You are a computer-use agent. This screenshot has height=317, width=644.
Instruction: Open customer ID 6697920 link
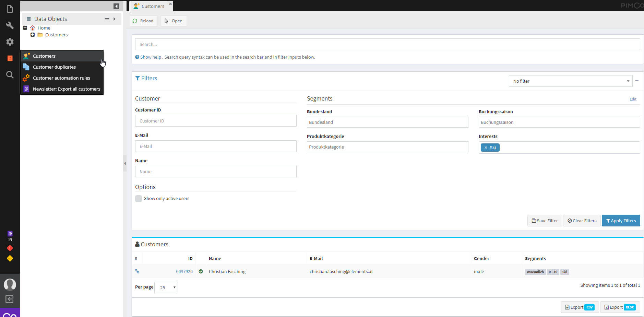[x=184, y=271]
